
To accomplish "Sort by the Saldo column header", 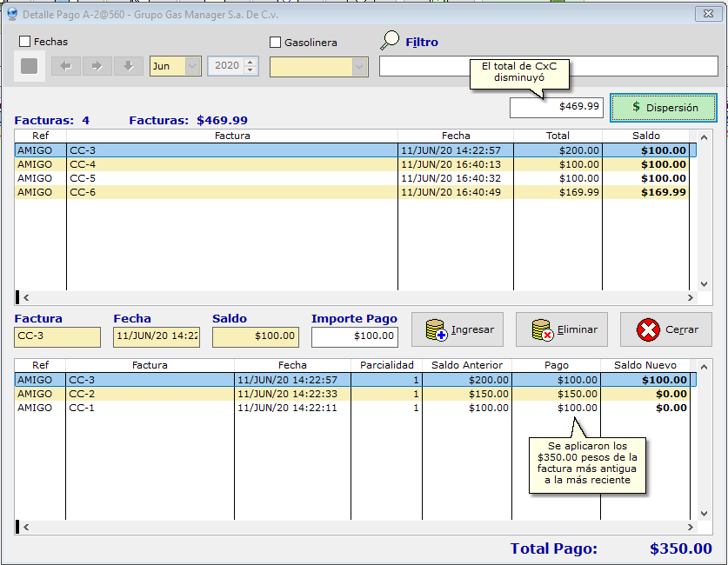I will click(646, 136).
